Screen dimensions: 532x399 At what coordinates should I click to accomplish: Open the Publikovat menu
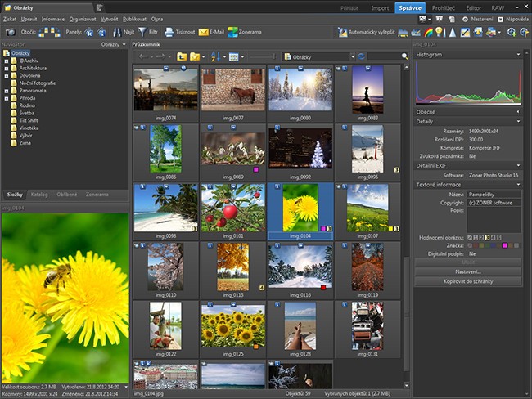(133, 18)
